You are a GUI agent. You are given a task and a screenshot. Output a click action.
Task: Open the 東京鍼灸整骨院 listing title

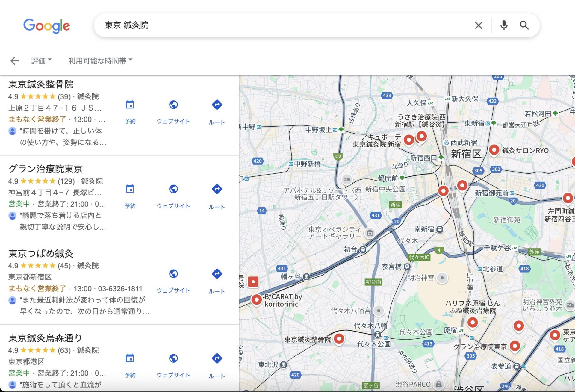[41, 84]
